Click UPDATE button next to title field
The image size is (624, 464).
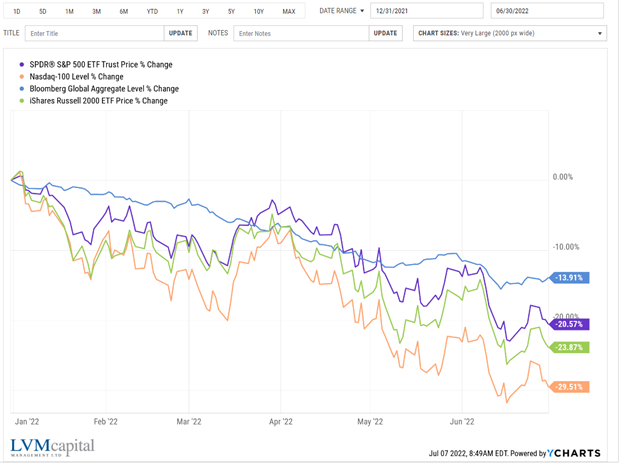(x=180, y=33)
